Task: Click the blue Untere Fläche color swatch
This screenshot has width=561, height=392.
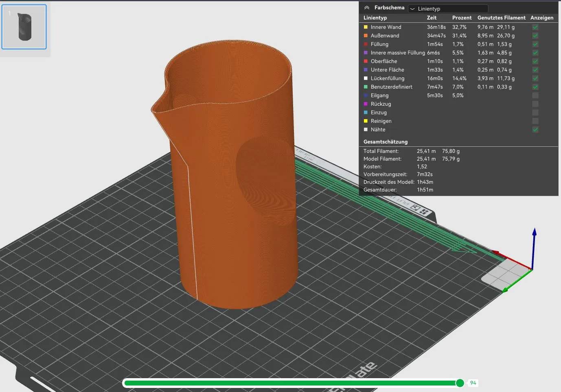Action: coord(366,70)
